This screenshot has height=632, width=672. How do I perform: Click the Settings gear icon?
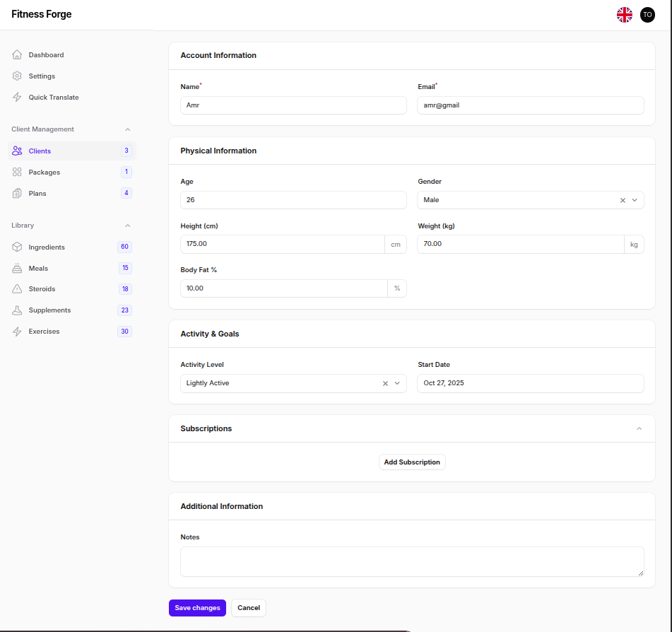click(x=16, y=76)
